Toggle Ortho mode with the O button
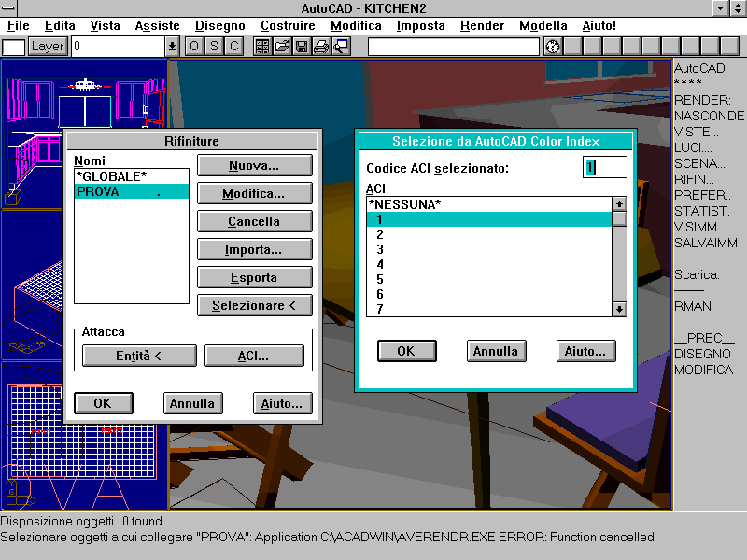The height and width of the screenshot is (560, 747). tap(194, 46)
